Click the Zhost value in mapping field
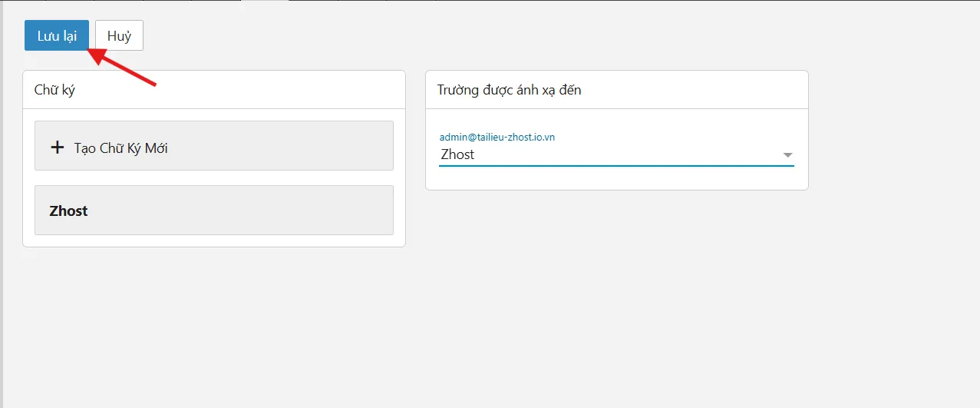Viewport: 980px width, 408px height. click(x=458, y=154)
